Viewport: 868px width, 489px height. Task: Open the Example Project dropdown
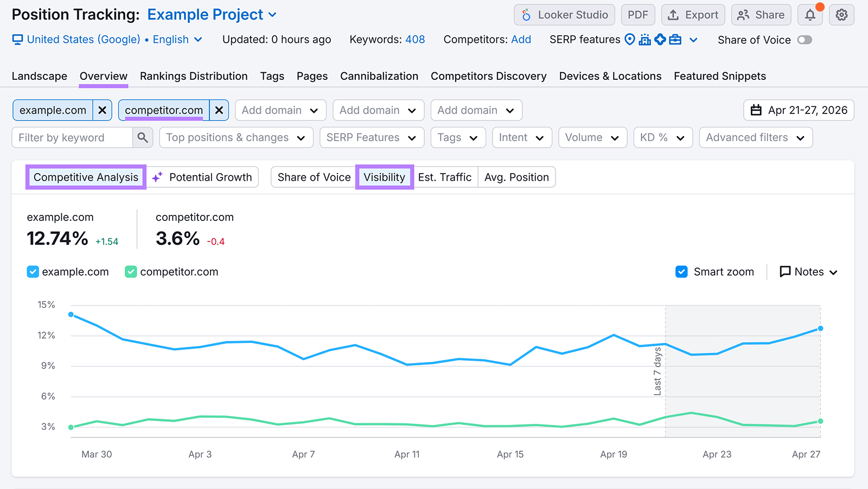click(212, 15)
